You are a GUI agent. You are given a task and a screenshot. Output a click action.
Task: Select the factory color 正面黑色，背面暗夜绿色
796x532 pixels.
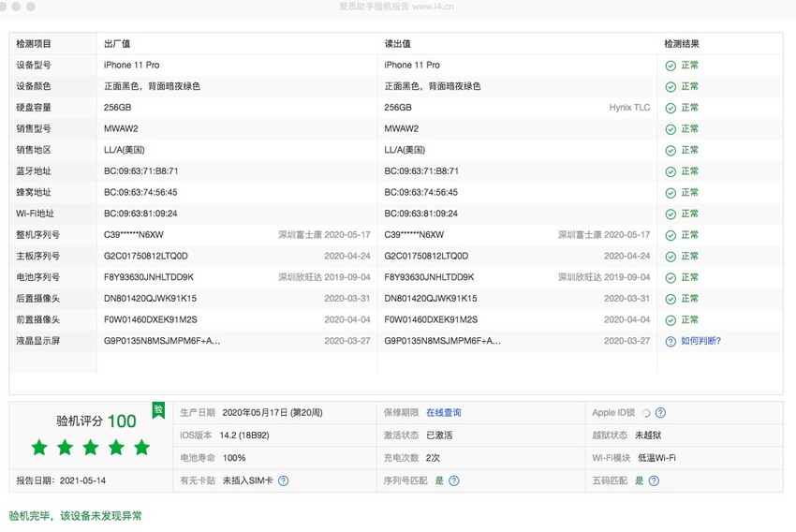pyautogui.click(x=152, y=86)
